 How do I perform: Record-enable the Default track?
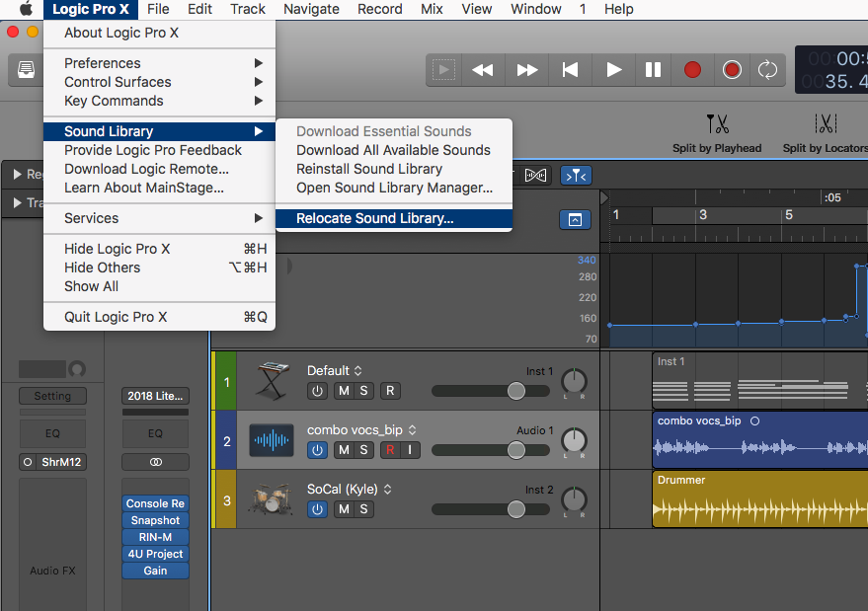(x=390, y=391)
